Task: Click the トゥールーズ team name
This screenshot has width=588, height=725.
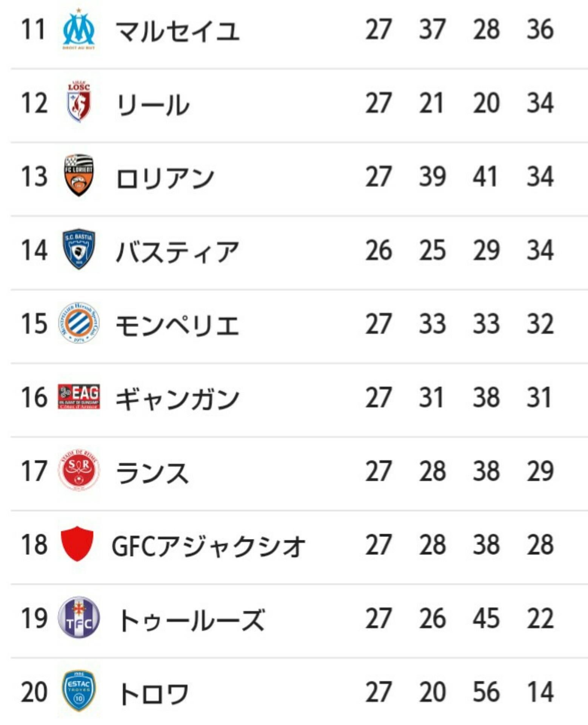Action: pos(191,620)
